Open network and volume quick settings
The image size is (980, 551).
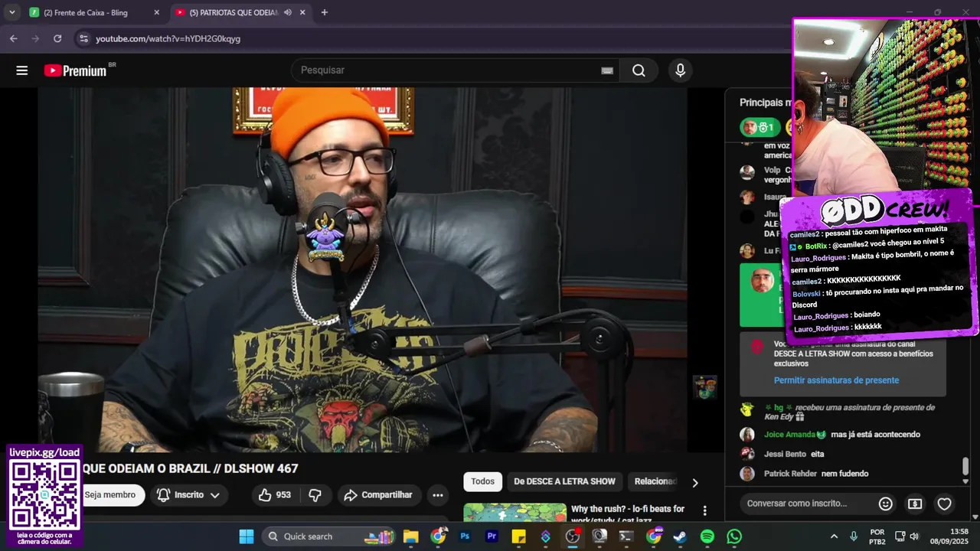coord(909,536)
